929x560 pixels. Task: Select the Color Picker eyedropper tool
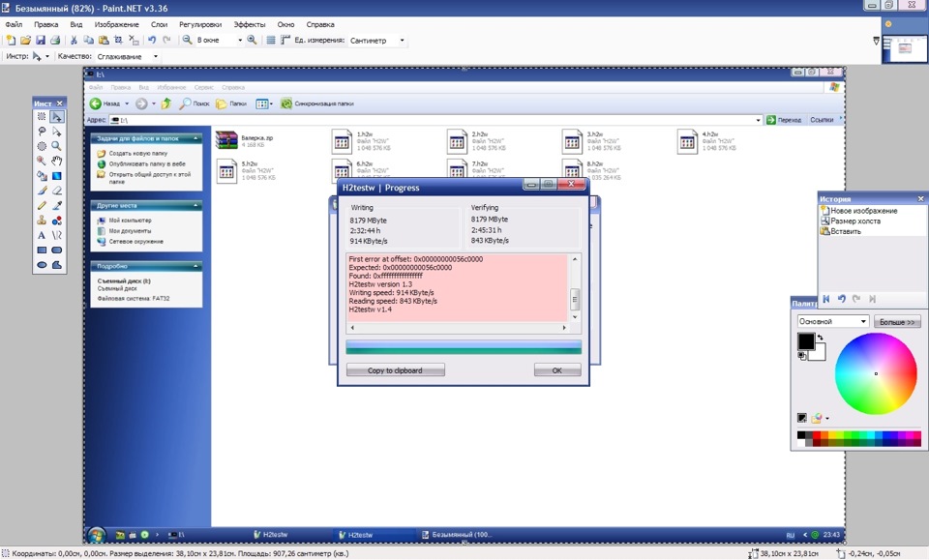coord(57,205)
